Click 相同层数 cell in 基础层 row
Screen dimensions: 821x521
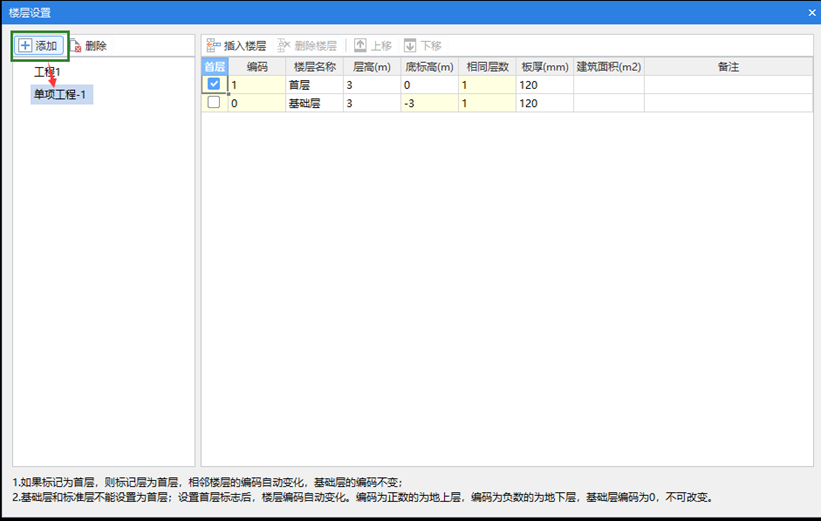click(x=486, y=102)
